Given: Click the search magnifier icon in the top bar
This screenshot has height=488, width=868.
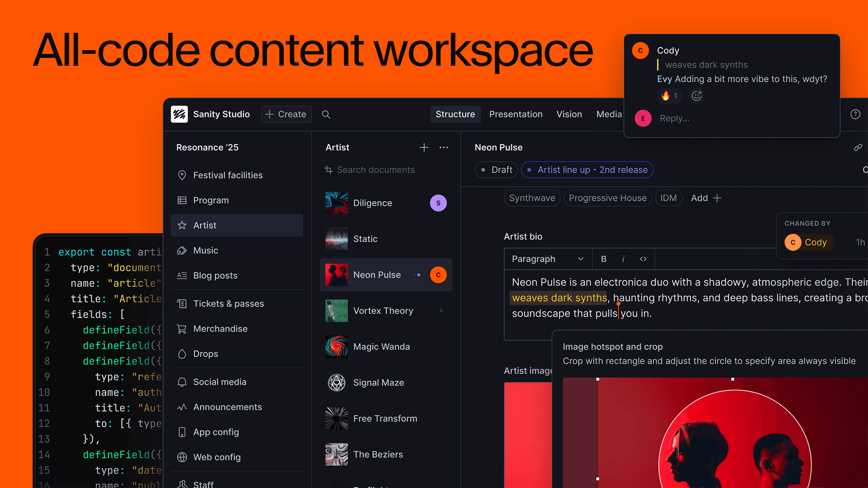Looking at the screenshot, I should (326, 114).
